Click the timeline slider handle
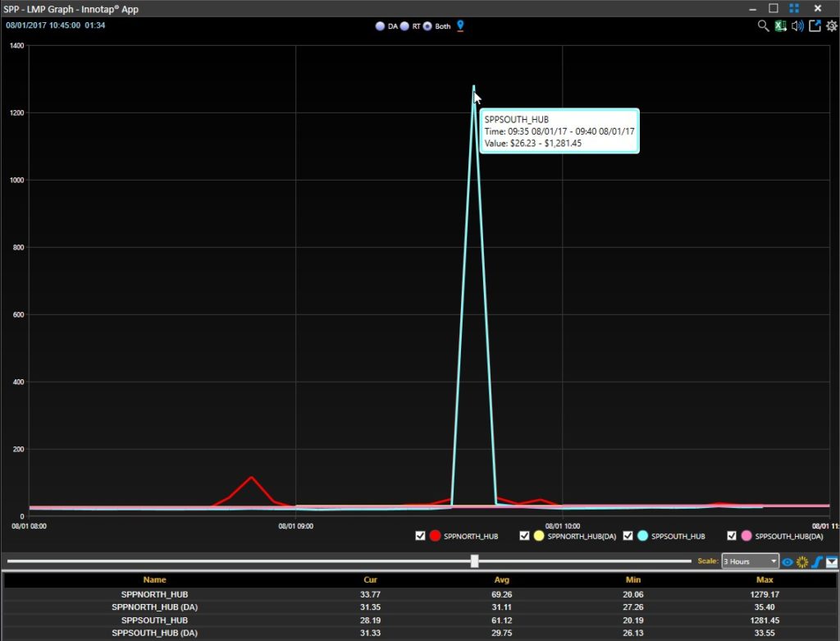Image resolution: width=840 pixels, height=641 pixels. click(475, 561)
